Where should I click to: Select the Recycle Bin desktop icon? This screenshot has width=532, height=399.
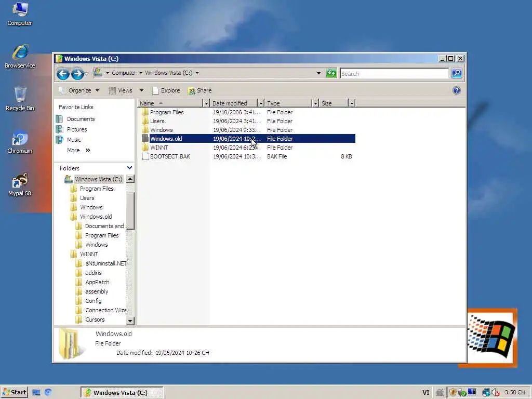[x=20, y=99]
